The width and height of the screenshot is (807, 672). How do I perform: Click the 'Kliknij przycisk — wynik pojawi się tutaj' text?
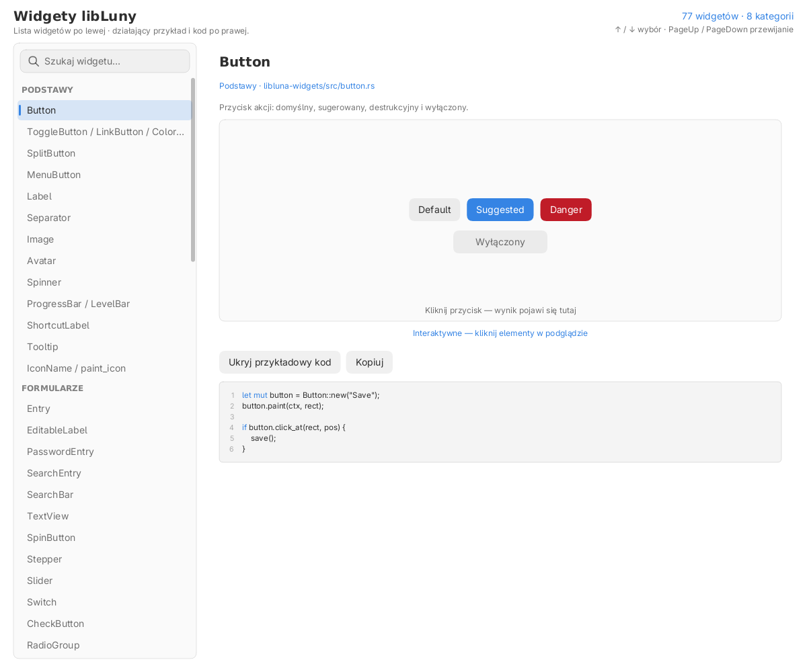500,310
